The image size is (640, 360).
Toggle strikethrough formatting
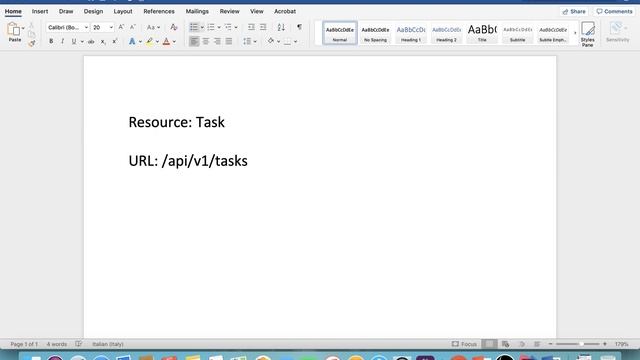click(91, 42)
